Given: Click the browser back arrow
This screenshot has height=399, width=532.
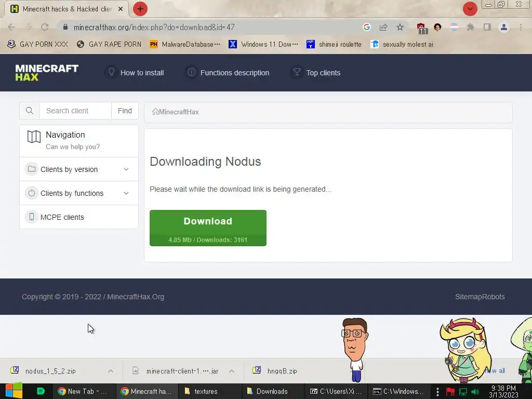Looking at the screenshot, I should 11,27.
